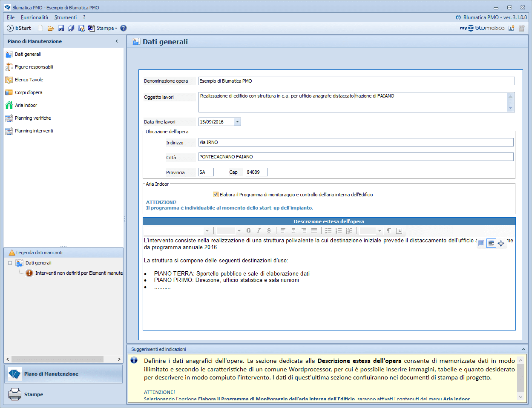The image size is (532, 408).
Task: Open Planning verifiche section
Action: click(x=33, y=118)
